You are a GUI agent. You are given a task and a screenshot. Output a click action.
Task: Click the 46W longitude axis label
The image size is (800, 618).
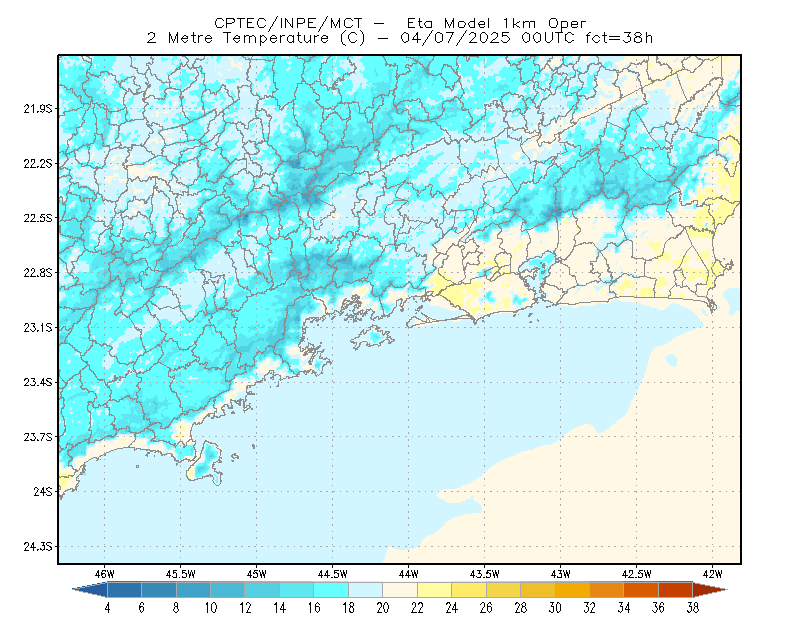(x=105, y=574)
